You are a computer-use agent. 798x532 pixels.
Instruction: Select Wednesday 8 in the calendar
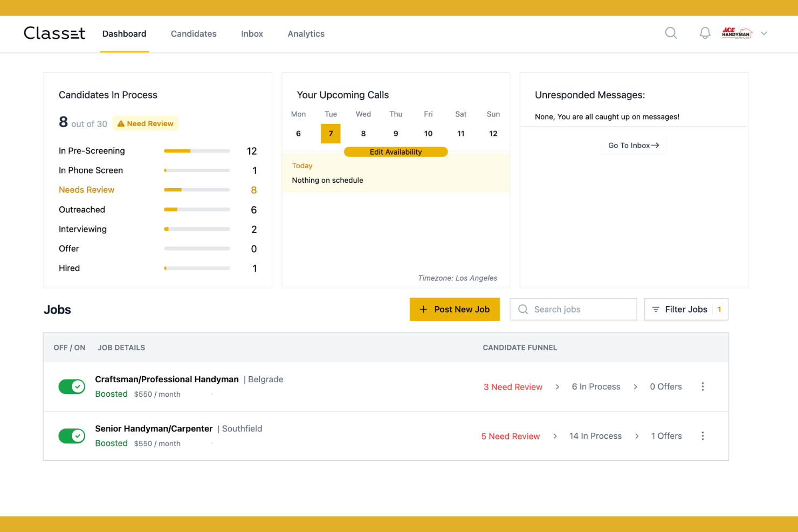point(363,134)
